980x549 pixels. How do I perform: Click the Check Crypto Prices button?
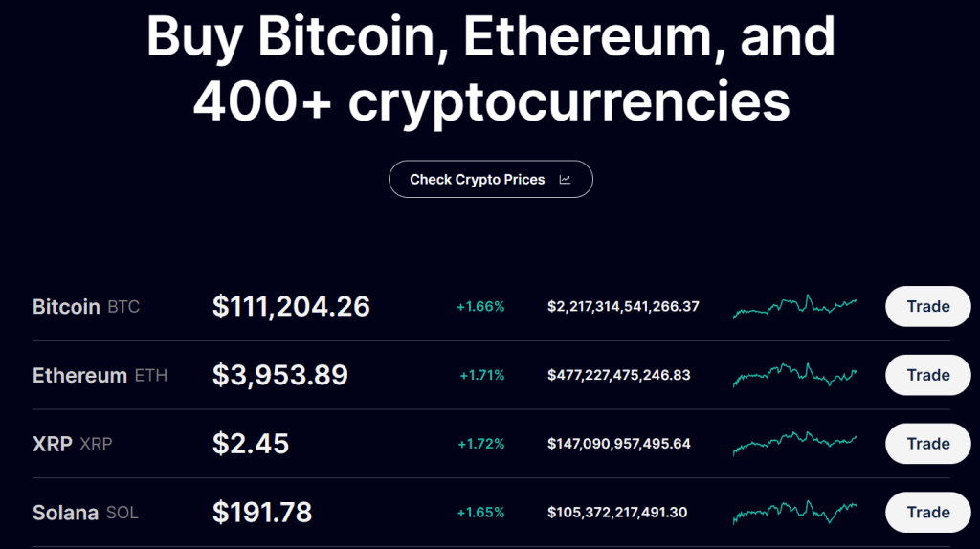pos(489,180)
